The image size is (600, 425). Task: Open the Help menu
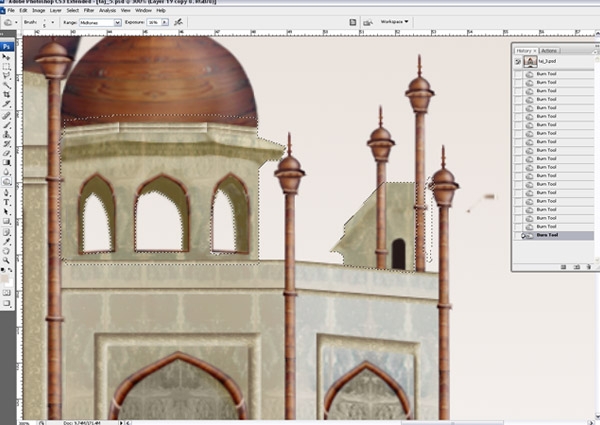tap(161, 10)
